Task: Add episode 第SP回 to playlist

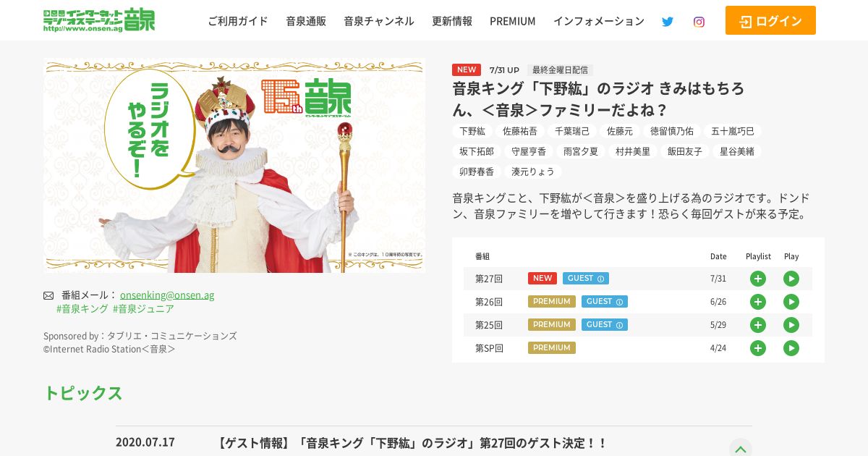Action: click(x=757, y=348)
